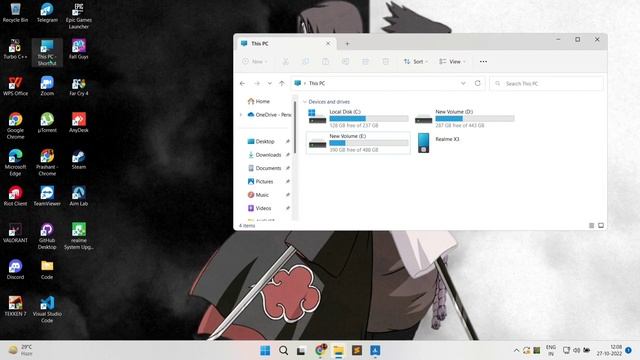The image size is (640, 360).
Task: Click the Paste icon in Explorer toolbar
Action: (325, 62)
